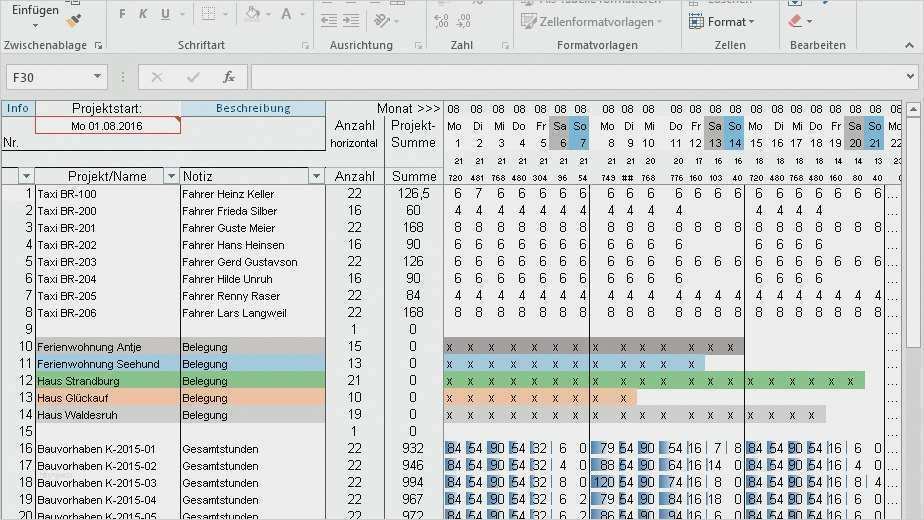
Task: Click the borders icon in Schriftart
Action: click(x=209, y=14)
